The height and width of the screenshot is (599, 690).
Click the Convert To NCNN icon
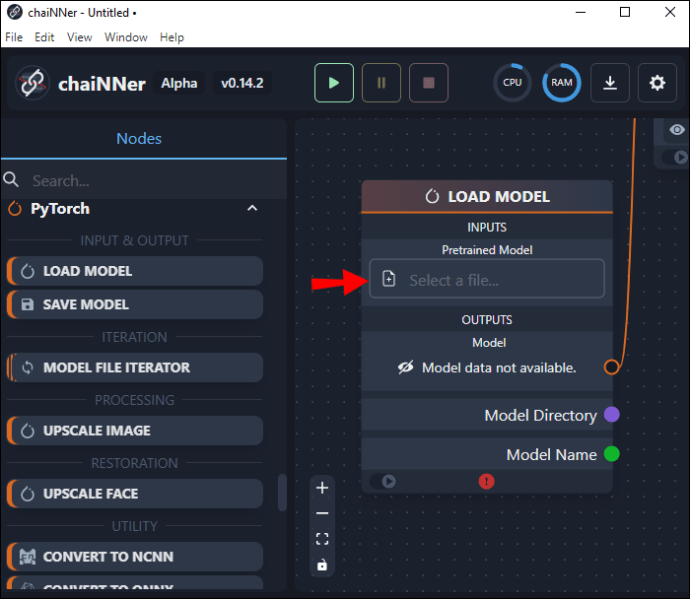[x=27, y=557]
